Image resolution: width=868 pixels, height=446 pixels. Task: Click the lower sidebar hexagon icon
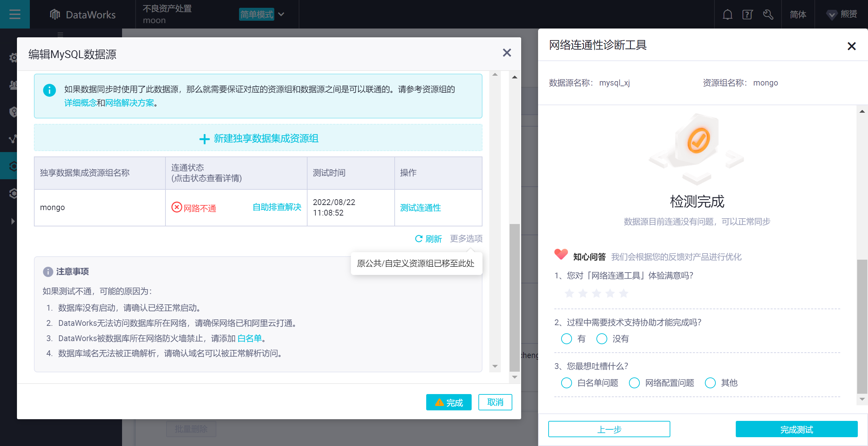coord(13,193)
